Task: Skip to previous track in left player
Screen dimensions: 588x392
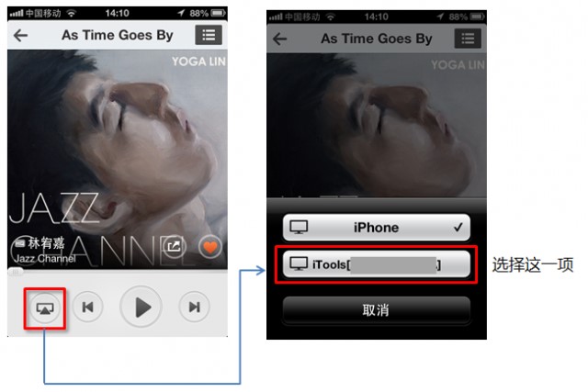Action: [88, 308]
